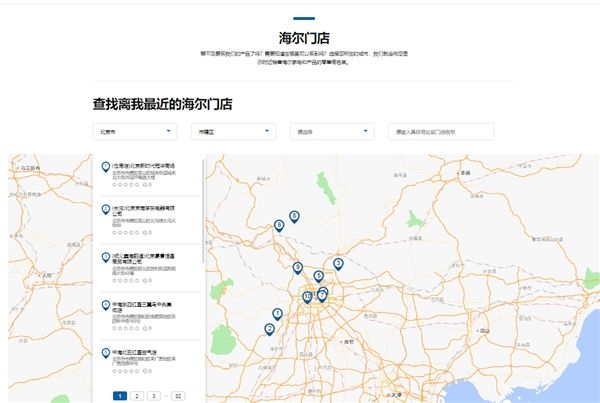
Task: Jump to last page 32
Action: [178, 396]
